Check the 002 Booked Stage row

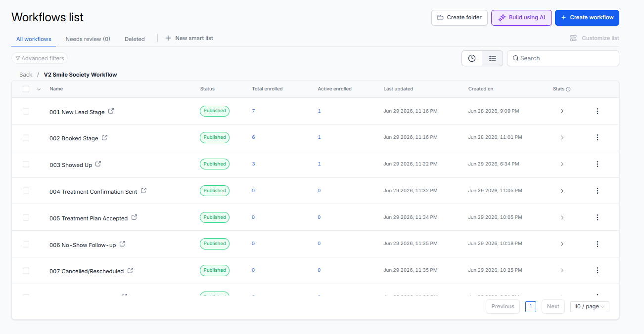coord(26,138)
